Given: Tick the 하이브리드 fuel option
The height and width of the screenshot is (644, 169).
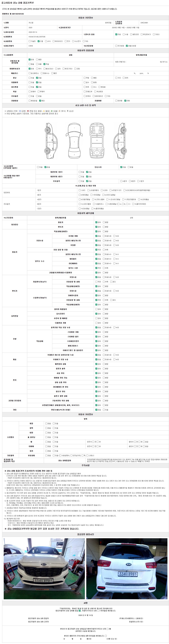Looking at the screenshot, I should (53, 41).
